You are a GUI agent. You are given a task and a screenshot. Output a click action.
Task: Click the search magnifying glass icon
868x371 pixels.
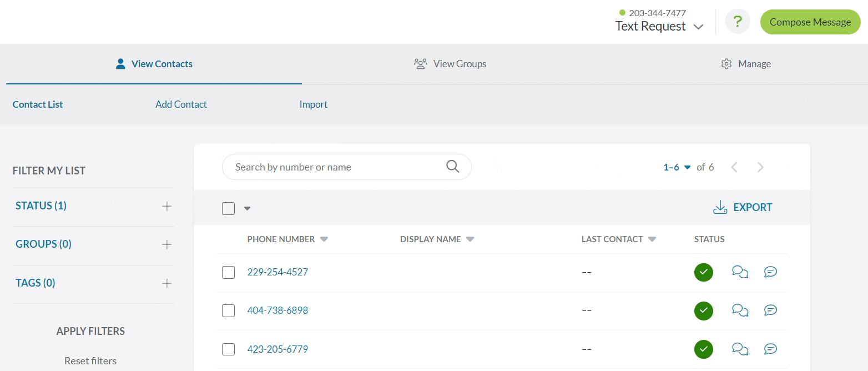click(x=452, y=167)
